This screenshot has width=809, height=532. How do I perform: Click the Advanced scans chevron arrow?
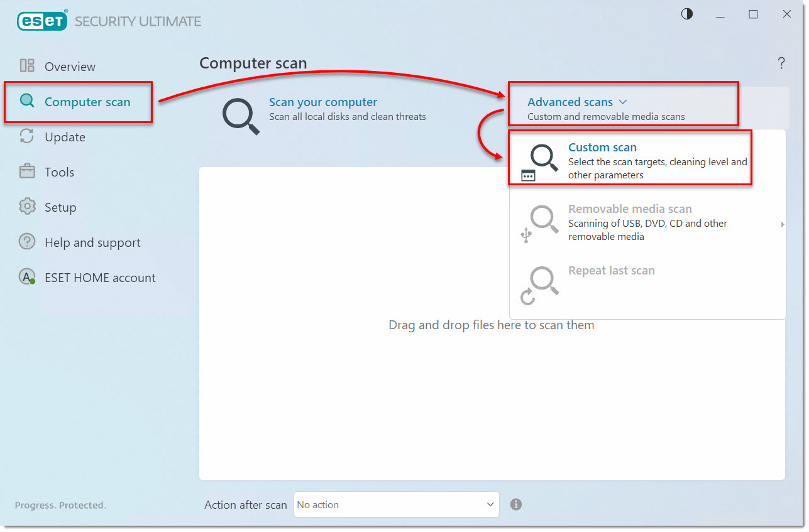click(622, 102)
